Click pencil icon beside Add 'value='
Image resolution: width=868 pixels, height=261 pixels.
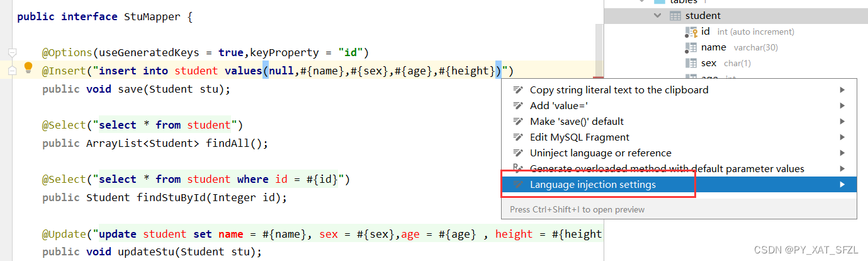pyautogui.click(x=519, y=106)
